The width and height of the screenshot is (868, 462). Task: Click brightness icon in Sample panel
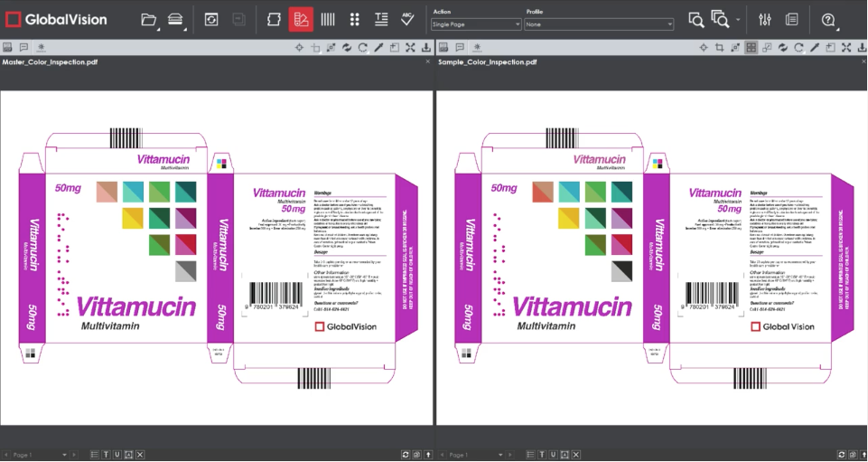pyautogui.click(x=477, y=48)
